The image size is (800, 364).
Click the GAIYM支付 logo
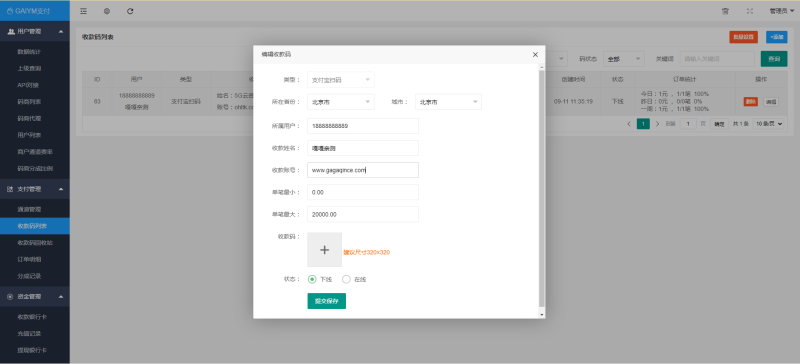click(x=29, y=11)
